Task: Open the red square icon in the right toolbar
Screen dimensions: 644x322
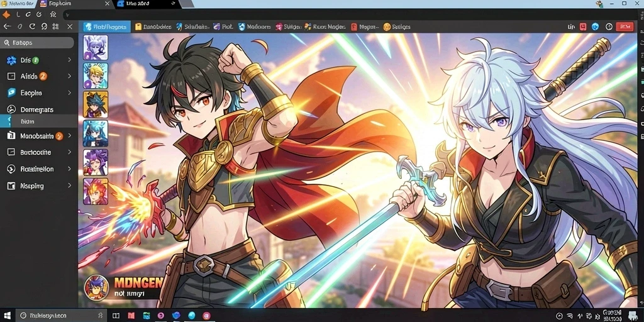Action: pyautogui.click(x=583, y=26)
